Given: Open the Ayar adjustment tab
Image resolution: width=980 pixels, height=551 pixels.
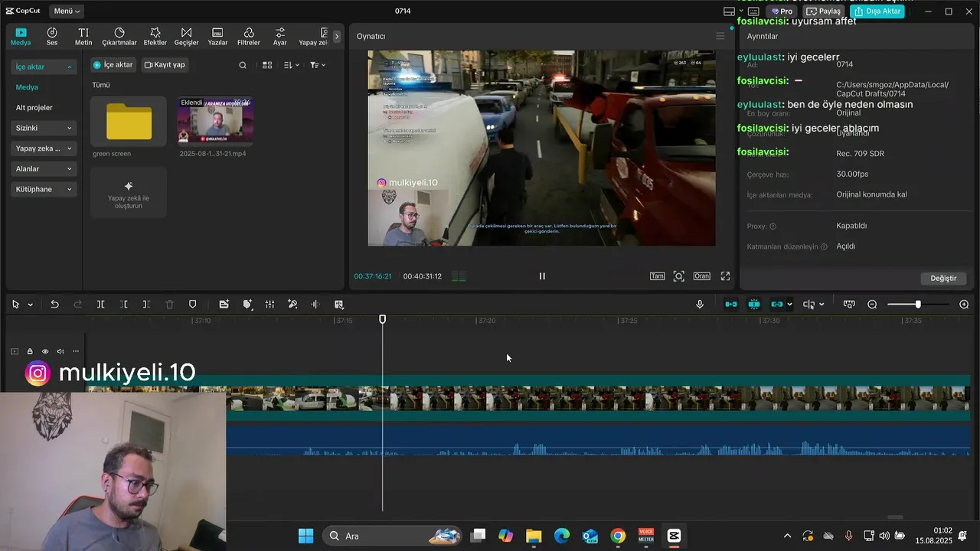Looking at the screenshot, I should click(280, 37).
